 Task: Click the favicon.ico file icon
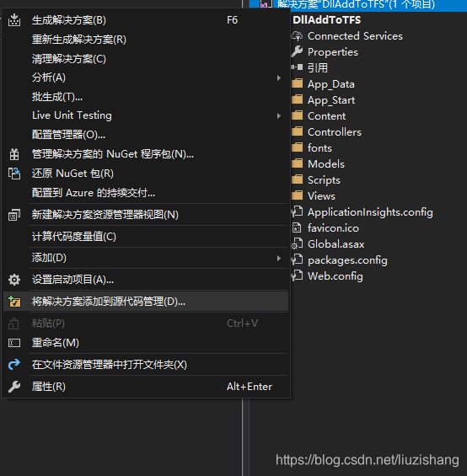coord(297,227)
